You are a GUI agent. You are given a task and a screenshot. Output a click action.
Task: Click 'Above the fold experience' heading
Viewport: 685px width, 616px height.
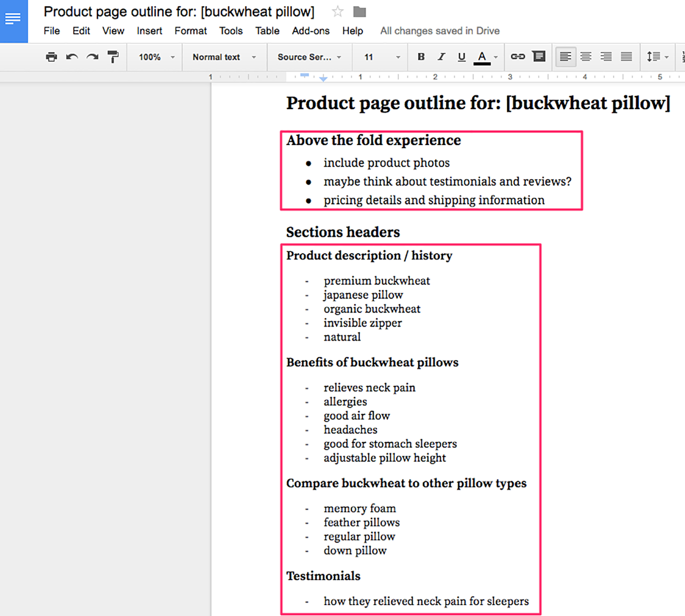point(374,140)
